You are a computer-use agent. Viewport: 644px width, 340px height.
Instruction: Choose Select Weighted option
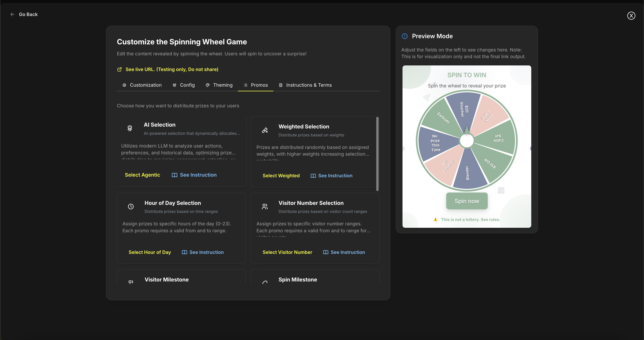pyautogui.click(x=281, y=176)
